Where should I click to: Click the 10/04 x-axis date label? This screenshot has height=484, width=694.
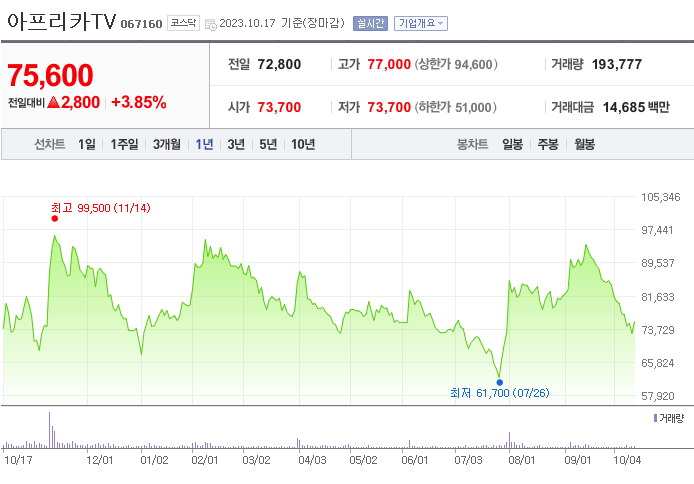(627, 460)
